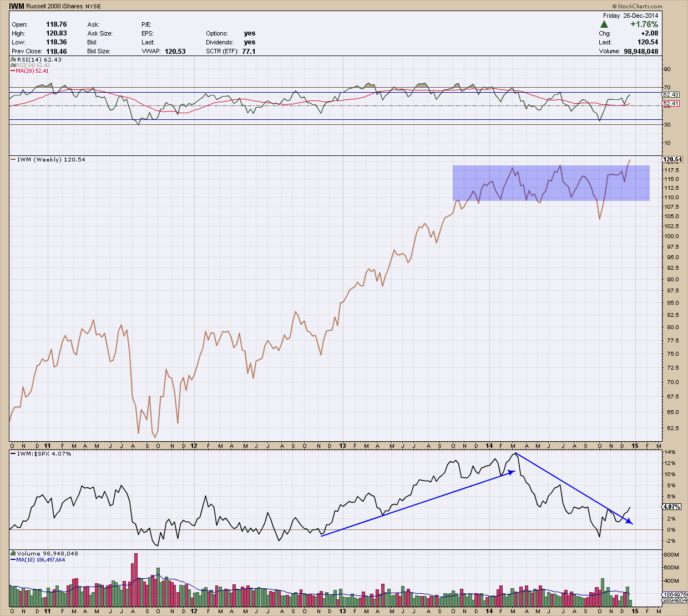This screenshot has height=616, width=688.
Task: Select the High value 120.83
Action: point(57,33)
